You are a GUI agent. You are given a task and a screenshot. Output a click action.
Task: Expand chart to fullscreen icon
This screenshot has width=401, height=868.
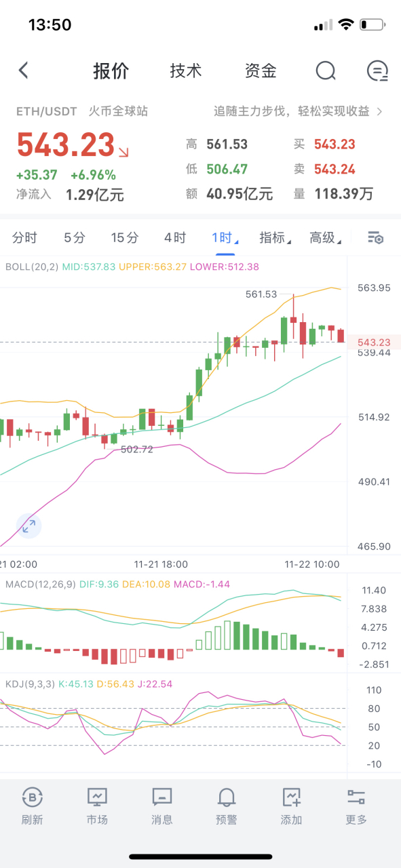[x=28, y=526]
